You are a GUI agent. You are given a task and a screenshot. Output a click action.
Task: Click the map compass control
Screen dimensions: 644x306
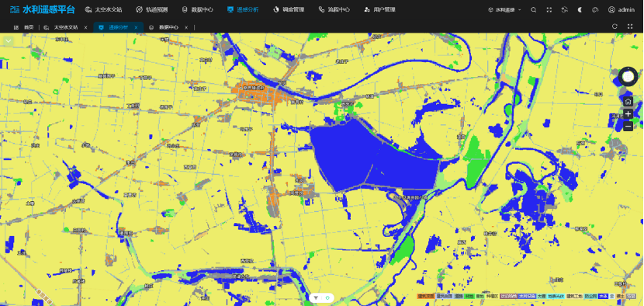pos(628,76)
